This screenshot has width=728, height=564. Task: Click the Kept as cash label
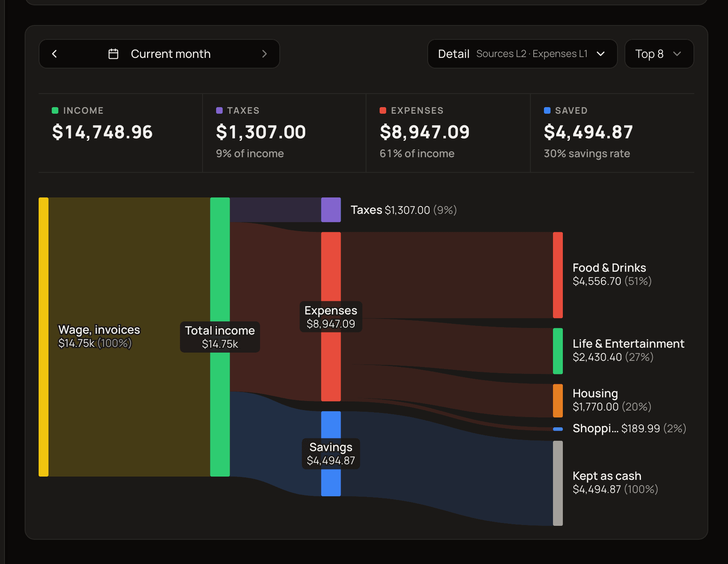click(615, 482)
